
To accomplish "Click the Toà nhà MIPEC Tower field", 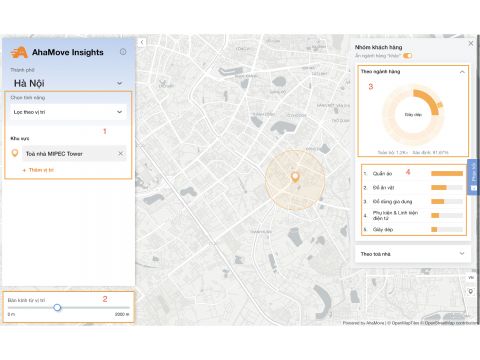I will click(x=74, y=154).
